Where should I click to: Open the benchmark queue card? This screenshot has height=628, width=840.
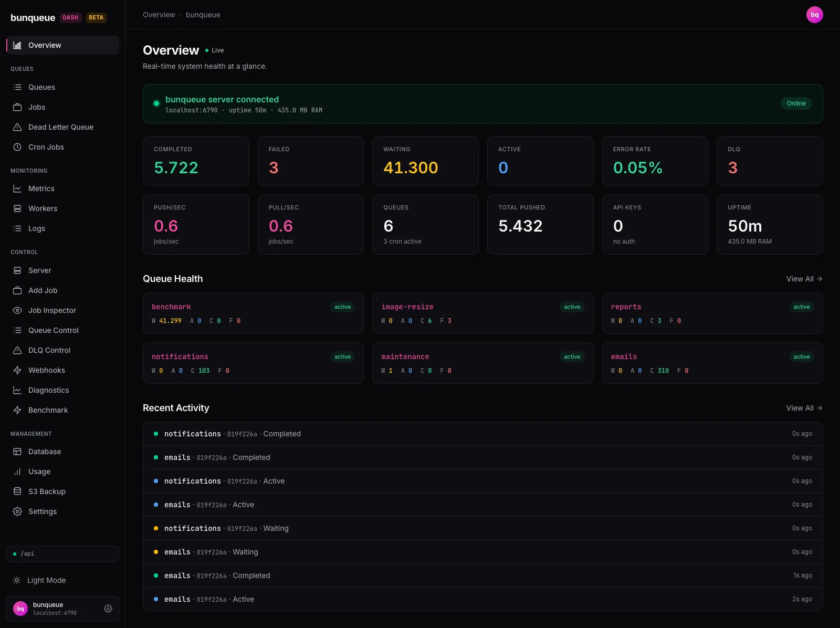(253, 313)
